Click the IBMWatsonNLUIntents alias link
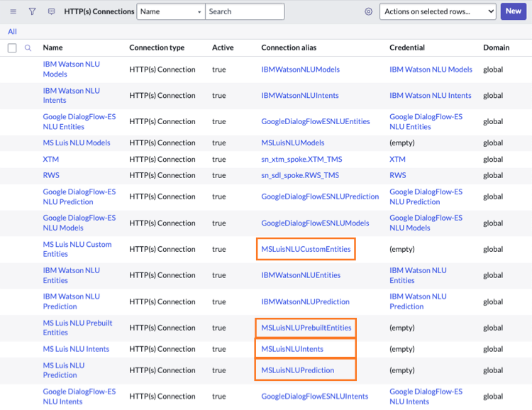 pos(300,95)
